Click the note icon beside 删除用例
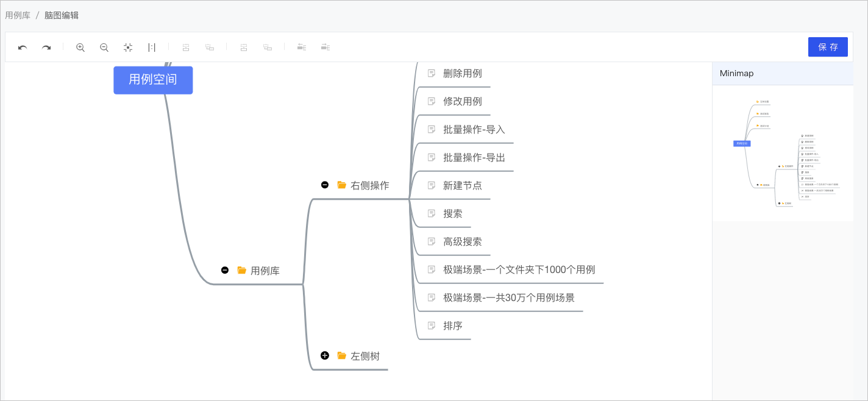 432,73
